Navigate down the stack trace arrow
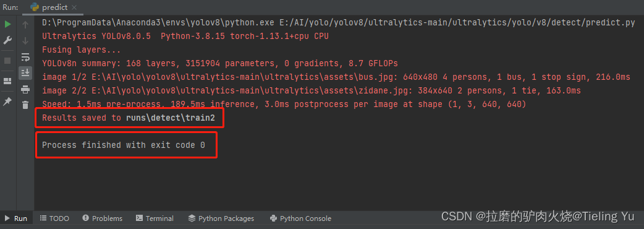 click(x=25, y=41)
